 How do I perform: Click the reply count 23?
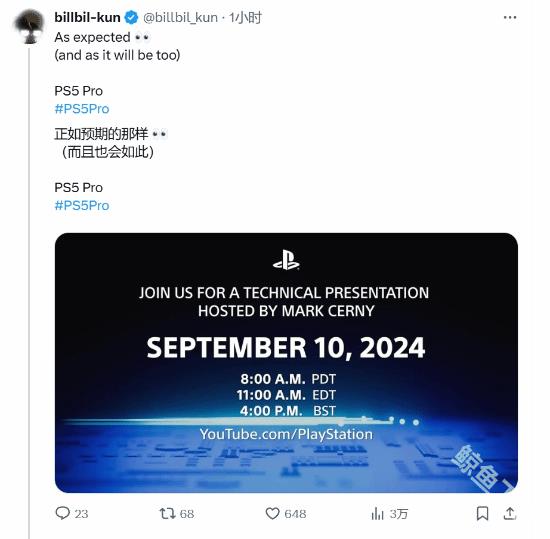81,514
